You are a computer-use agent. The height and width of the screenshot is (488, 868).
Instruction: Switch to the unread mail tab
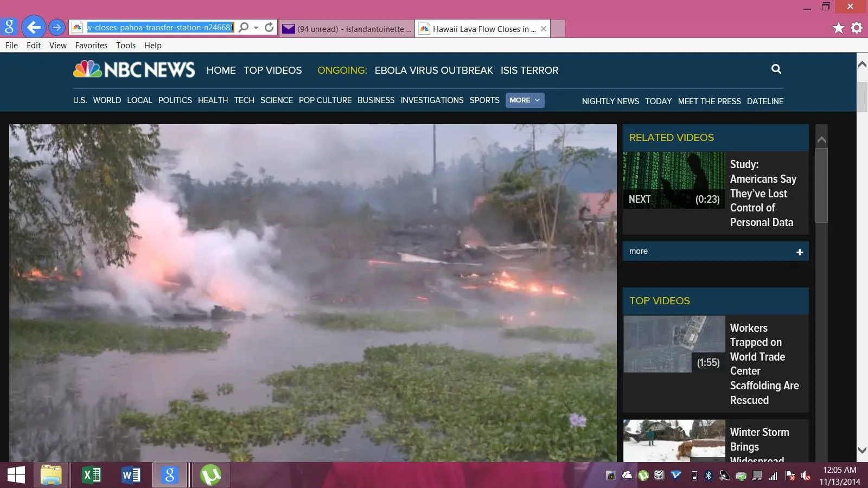[x=347, y=29]
